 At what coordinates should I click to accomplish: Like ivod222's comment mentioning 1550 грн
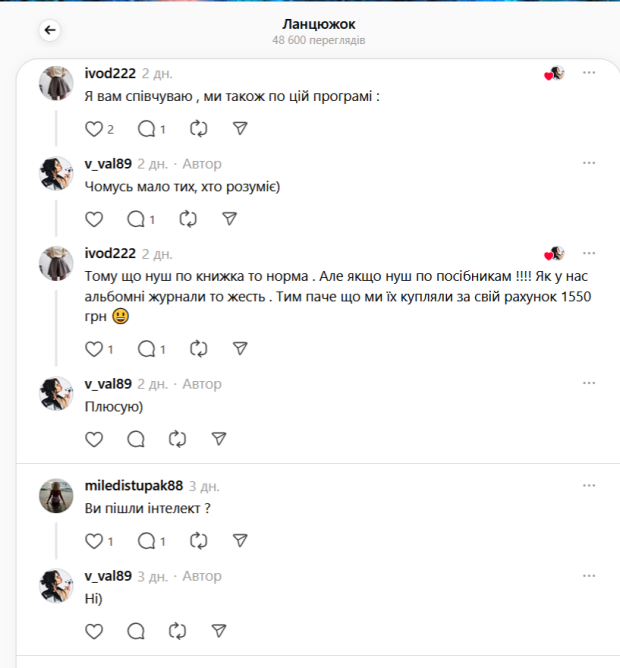point(94,349)
